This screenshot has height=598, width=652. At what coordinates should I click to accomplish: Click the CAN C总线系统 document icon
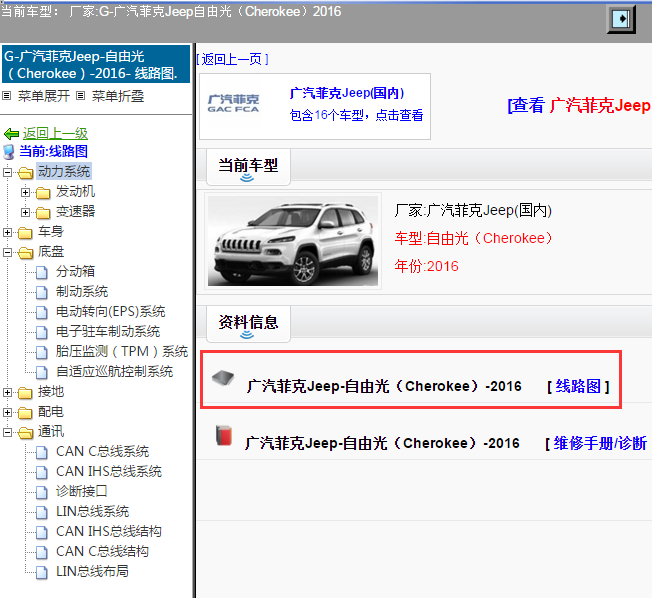tap(42, 452)
